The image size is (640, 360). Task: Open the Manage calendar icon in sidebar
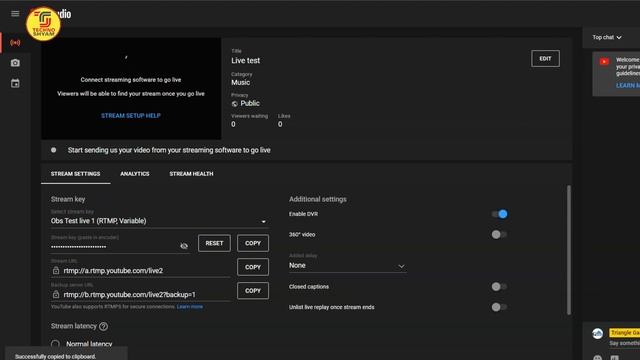(x=15, y=83)
